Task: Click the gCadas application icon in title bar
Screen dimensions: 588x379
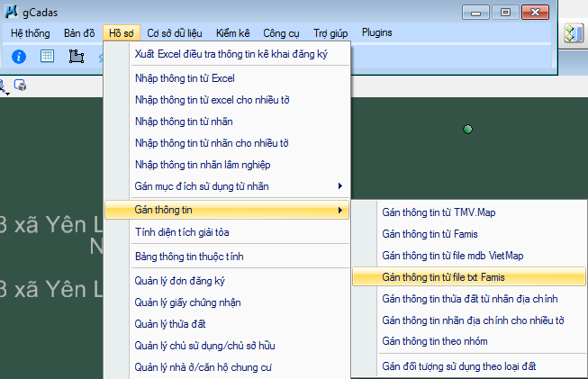Action: (10, 12)
